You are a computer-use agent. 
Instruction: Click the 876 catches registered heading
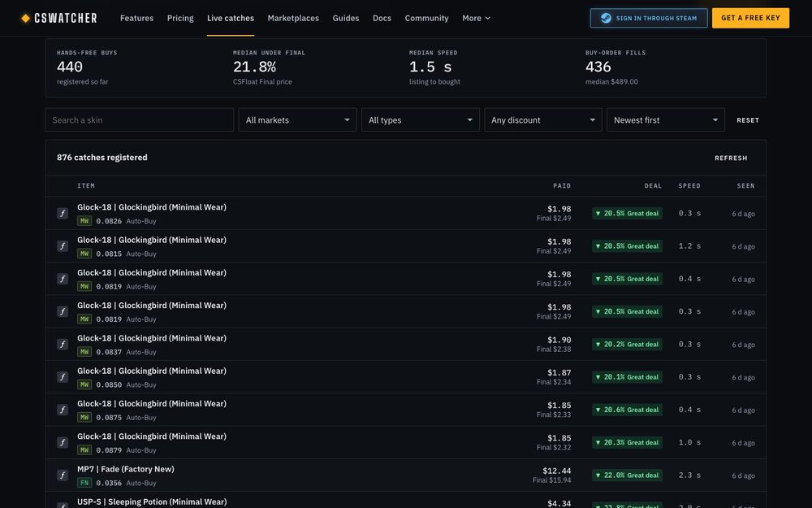pos(102,157)
